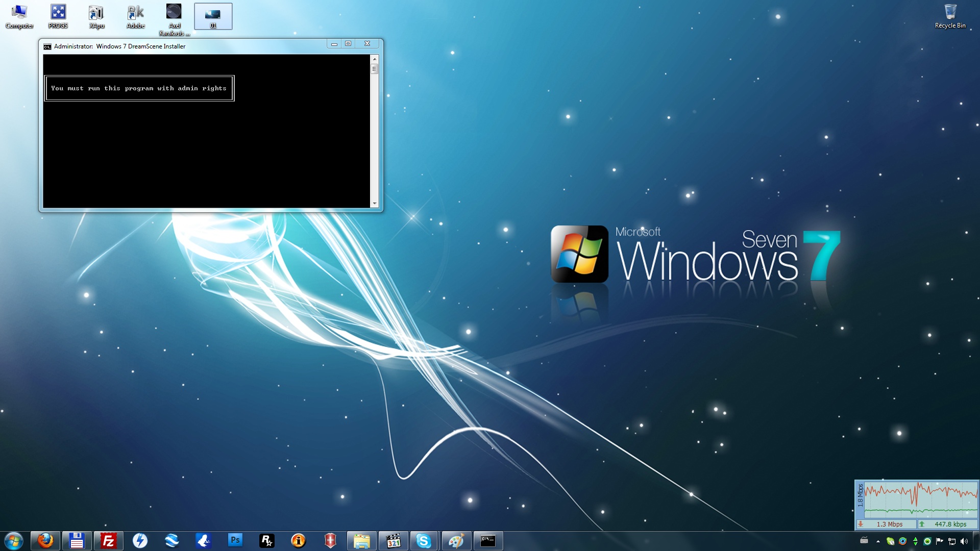Open Media Player Classic taskbar icon

point(393,540)
